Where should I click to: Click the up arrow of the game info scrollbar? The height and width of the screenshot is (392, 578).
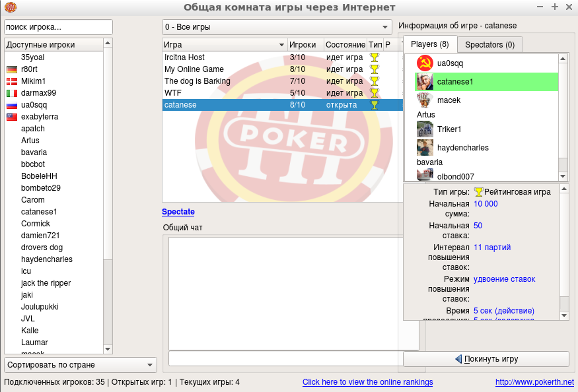click(564, 189)
